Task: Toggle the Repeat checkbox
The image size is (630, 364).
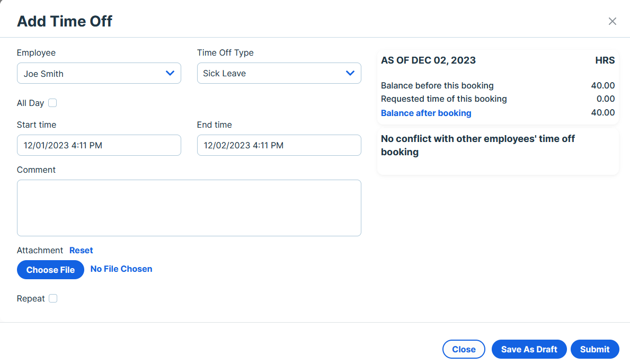Action: 53,298
